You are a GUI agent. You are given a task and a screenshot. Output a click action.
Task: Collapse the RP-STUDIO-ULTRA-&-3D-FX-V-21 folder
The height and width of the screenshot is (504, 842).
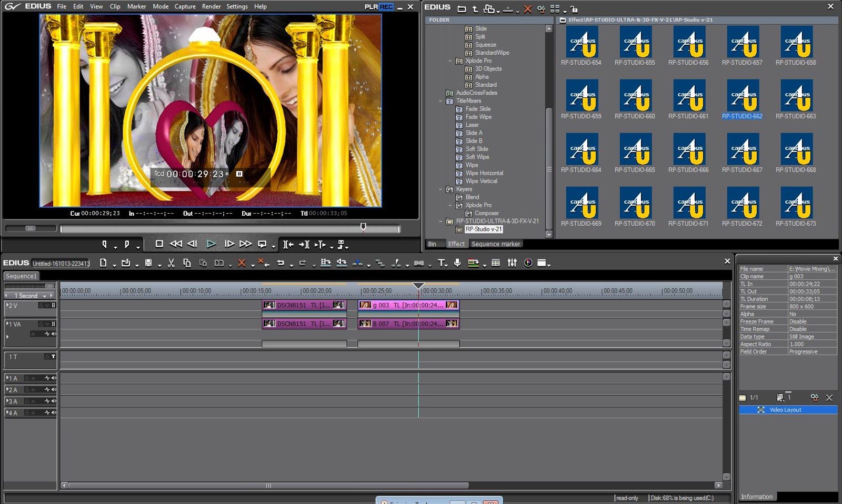pos(440,221)
